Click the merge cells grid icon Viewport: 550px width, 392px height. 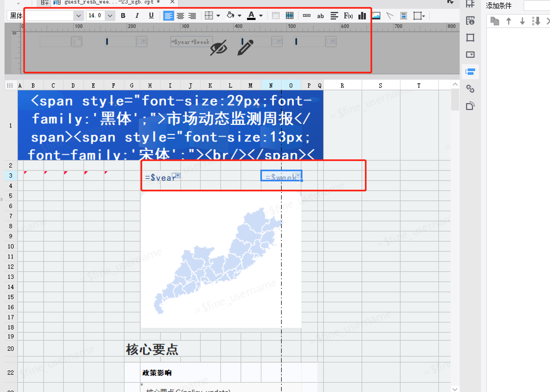click(x=290, y=16)
